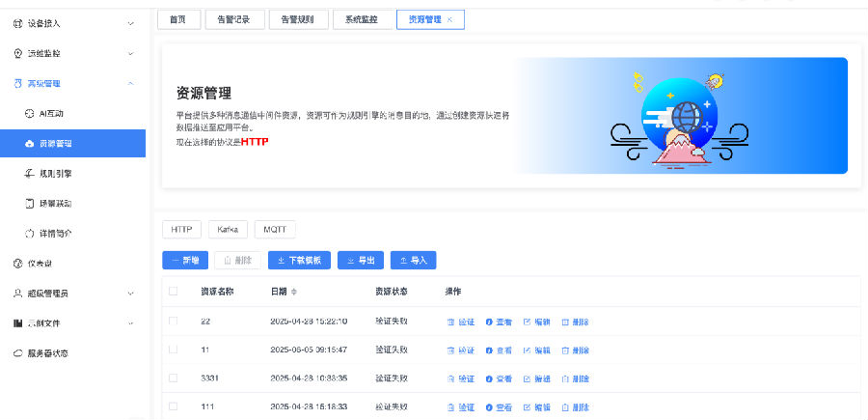
Task: Click the 规则引擎 icon in the sidebar
Action: click(x=29, y=174)
